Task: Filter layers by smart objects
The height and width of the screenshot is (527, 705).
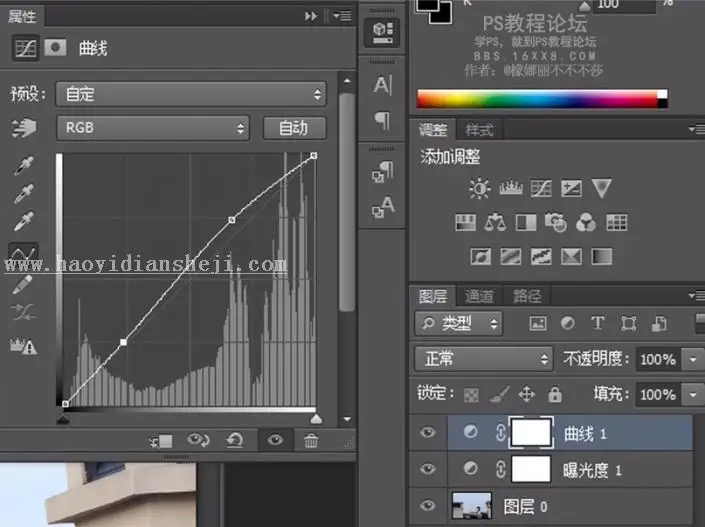Action: [659, 323]
